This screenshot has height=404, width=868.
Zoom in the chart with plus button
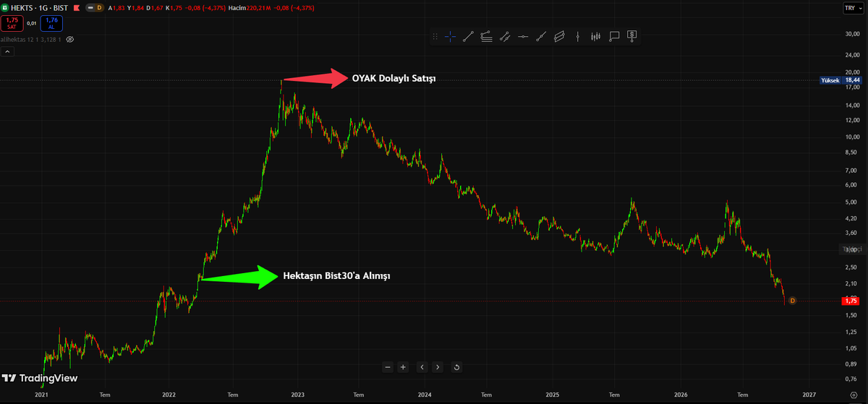403,367
